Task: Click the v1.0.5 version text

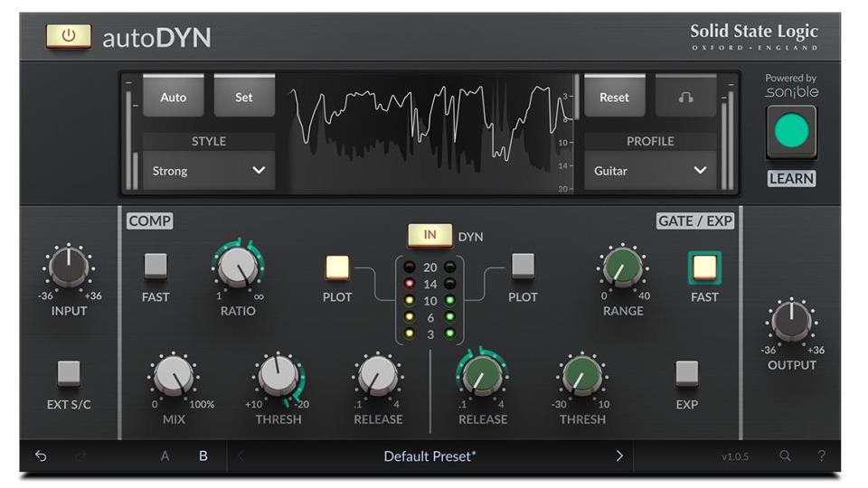Action: [735, 456]
